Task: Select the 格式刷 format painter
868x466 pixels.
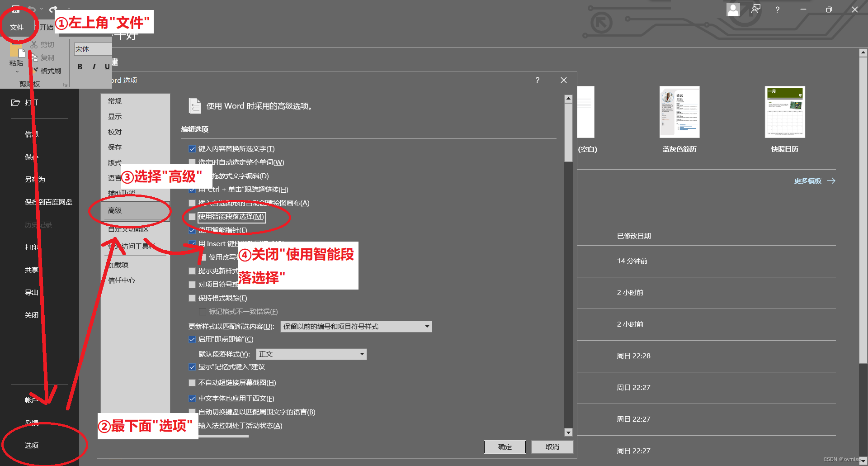Action: 47,71
